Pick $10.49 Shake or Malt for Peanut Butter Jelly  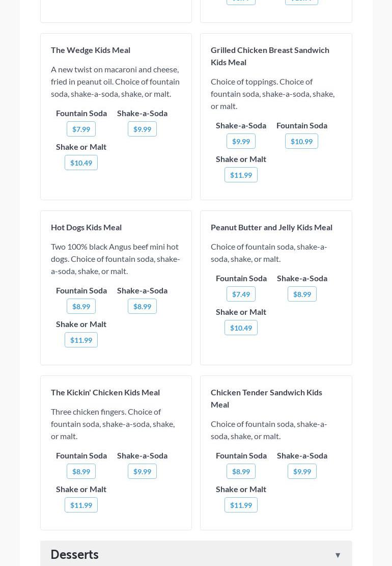click(241, 328)
